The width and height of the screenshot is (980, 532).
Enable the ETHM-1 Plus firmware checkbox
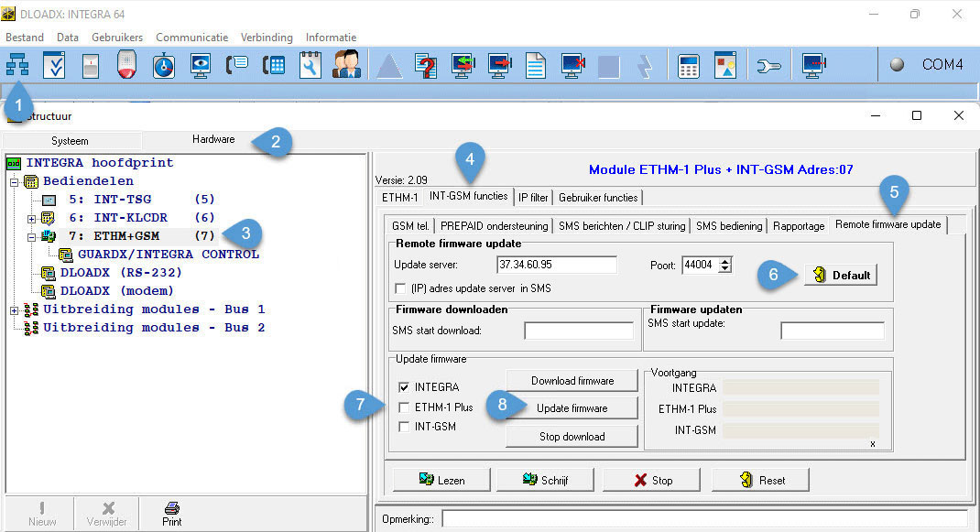tap(404, 407)
